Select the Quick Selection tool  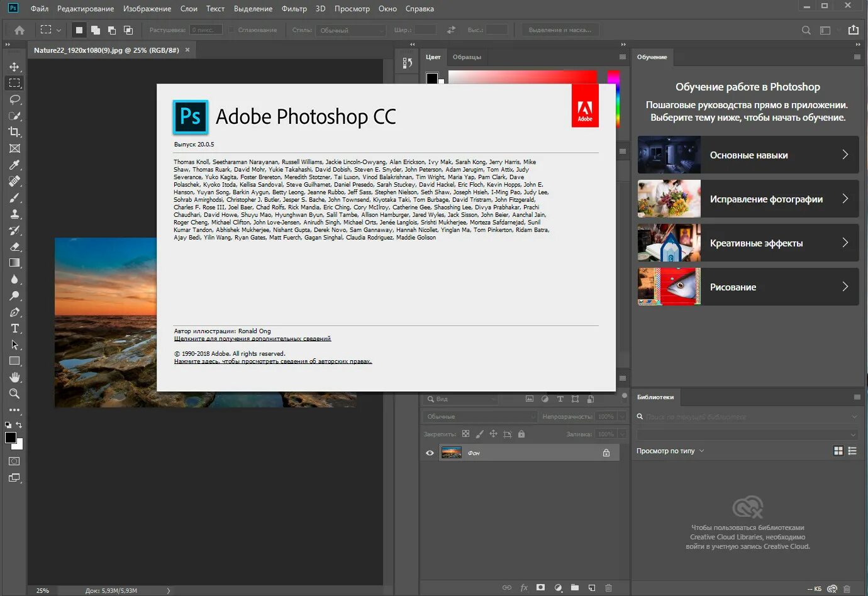(x=14, y=116)
